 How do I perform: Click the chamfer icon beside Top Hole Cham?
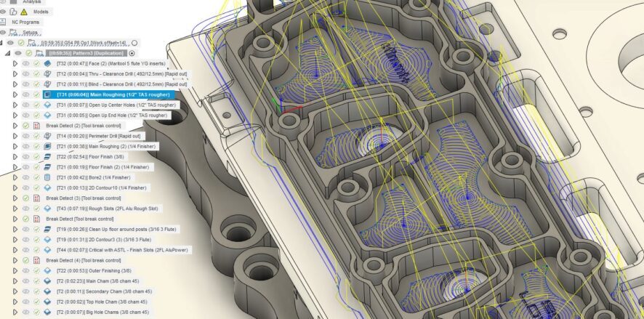pyautogui.click(x=47, y=302)
